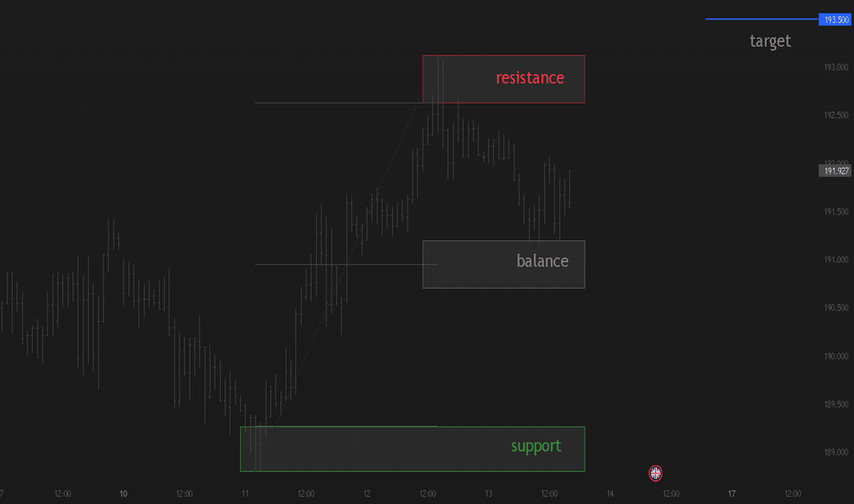The height and width of the screenshot is (504, 854).
Task: Click the 'target' text annotation
Action: coord(770,41)
